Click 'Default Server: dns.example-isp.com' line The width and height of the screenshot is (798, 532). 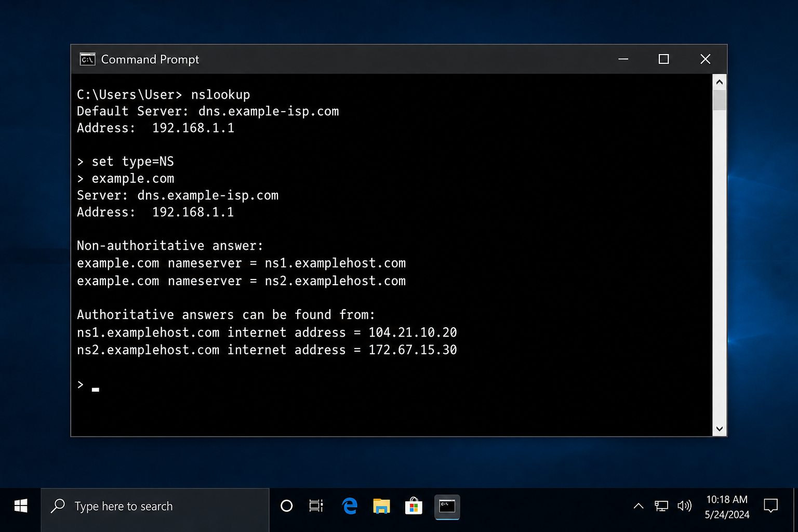(x=208, y=111)
